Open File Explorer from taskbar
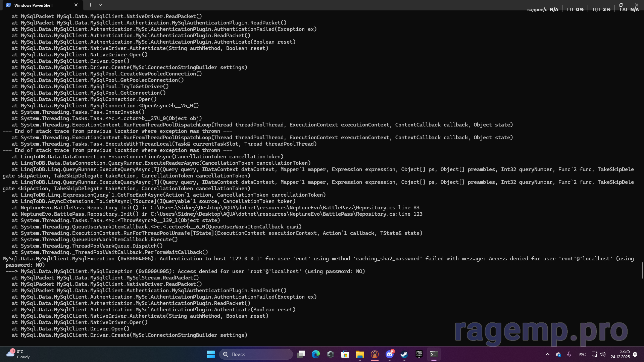 [x=360, y=354]
